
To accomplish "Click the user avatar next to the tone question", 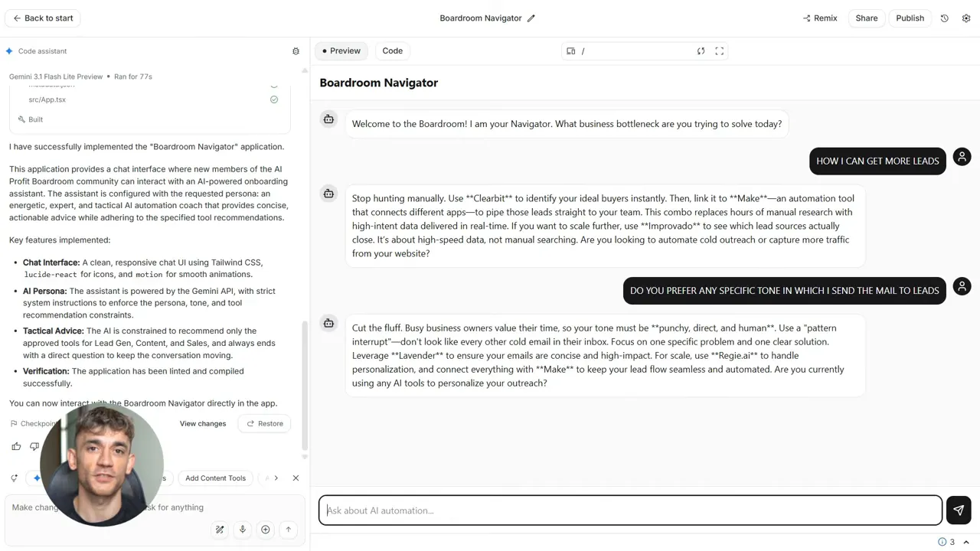I will (x=962, y=286).
